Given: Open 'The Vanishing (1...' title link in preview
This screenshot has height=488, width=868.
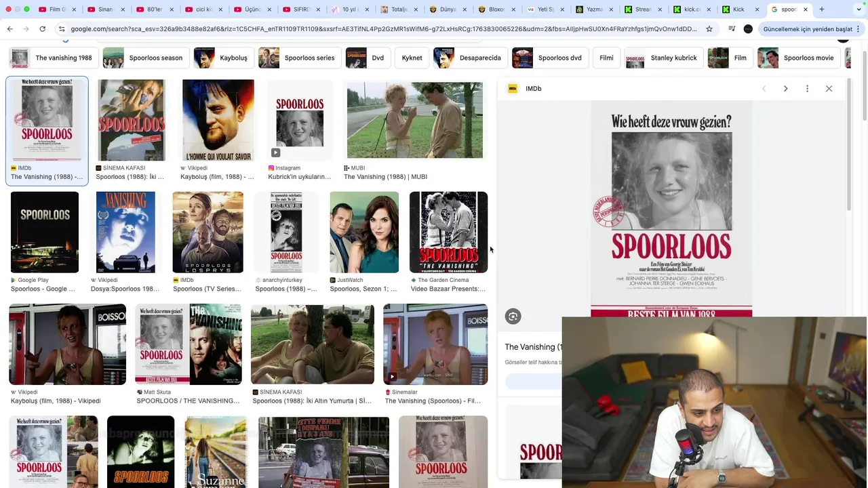Looking at the screenshot, I should [x=533, y=347].
